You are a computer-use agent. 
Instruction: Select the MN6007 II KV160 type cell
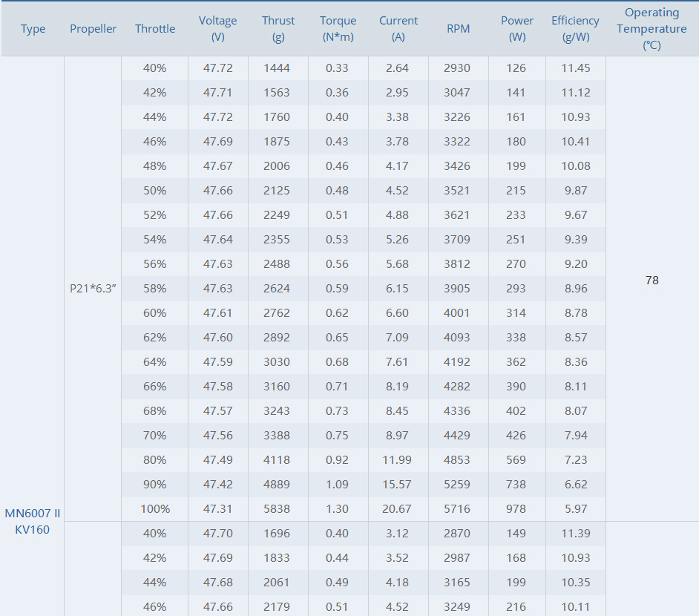point(33,522)
